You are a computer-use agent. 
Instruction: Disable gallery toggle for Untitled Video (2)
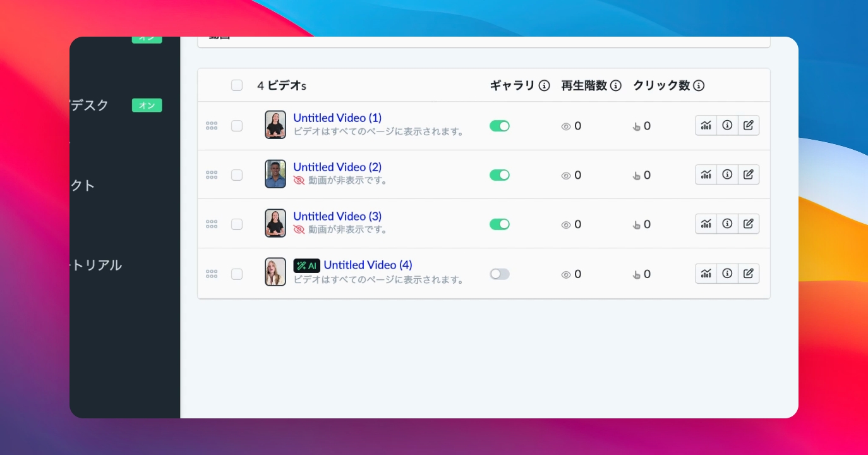tap(500, 175)
